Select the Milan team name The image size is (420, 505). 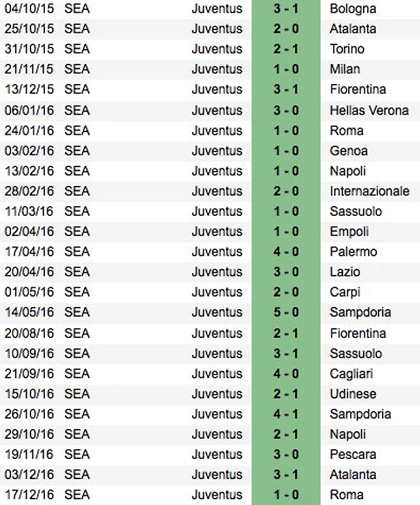(345, 69)
